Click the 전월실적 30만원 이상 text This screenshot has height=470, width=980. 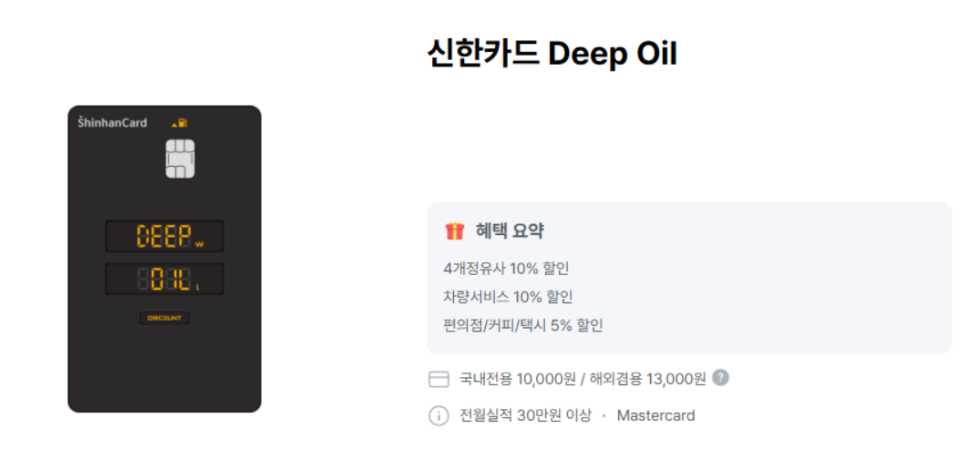pyautogui.click(x=525, y=416)
